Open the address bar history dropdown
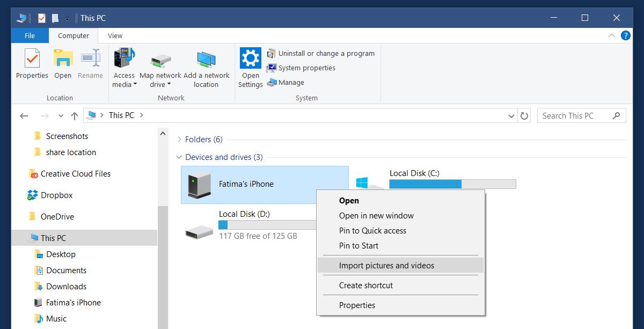The width and height of the screenshot is (644, 329). 511,115
